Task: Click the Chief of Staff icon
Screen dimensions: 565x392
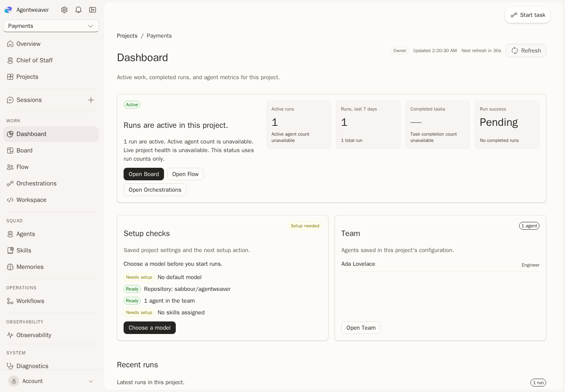Action: (x=10, y=60)
